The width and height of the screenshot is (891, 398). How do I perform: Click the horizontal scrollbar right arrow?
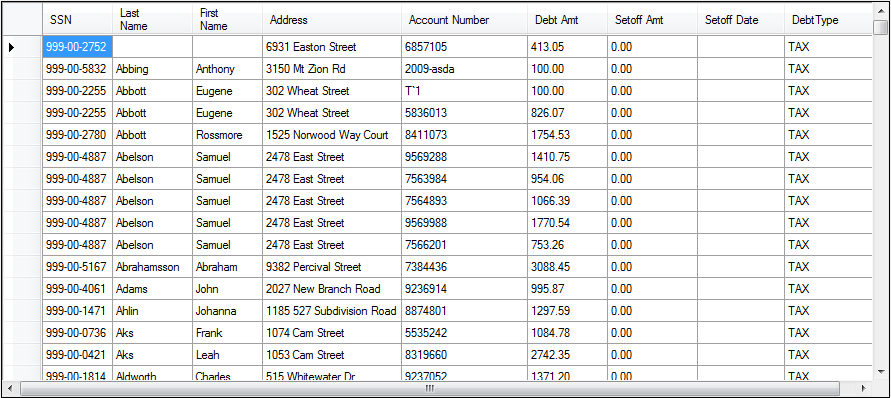(865, 388)
